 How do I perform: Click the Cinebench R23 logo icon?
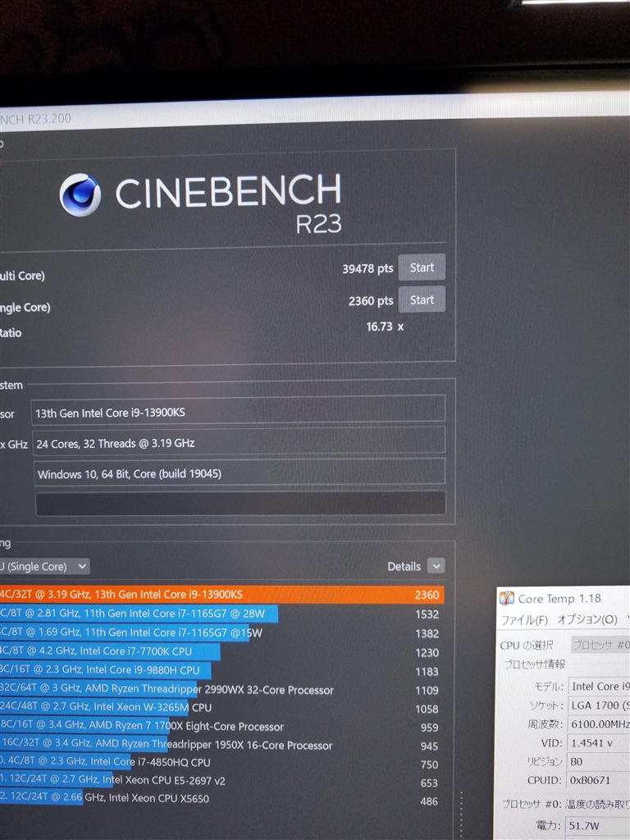click(x=80, y=195)
